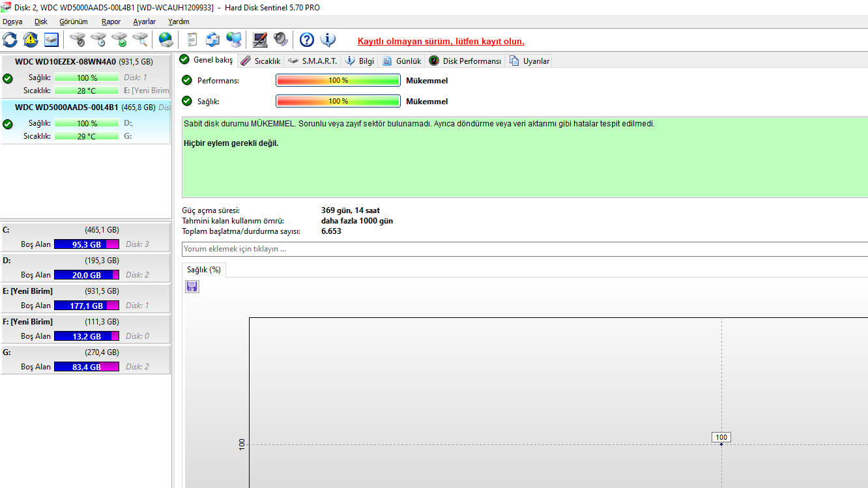The image size is (868, 488).
Task: Click the save icon above the health chart
Action: 192,287
